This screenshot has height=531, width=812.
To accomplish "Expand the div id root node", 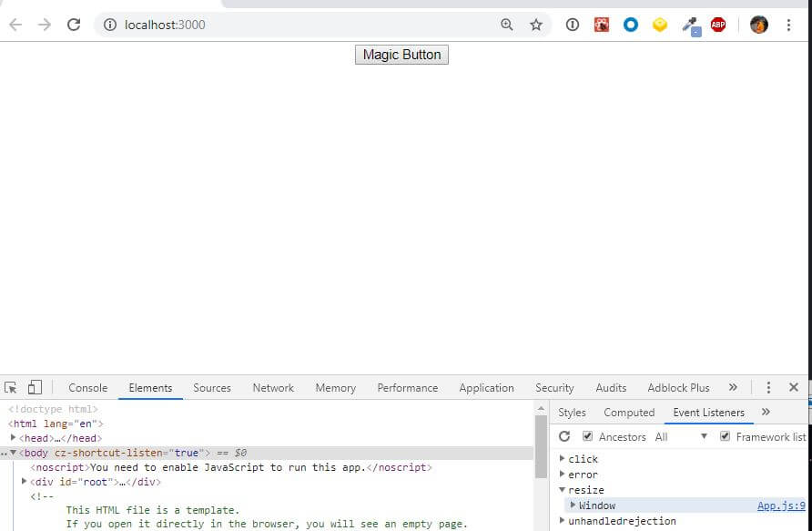I will 24,481.
